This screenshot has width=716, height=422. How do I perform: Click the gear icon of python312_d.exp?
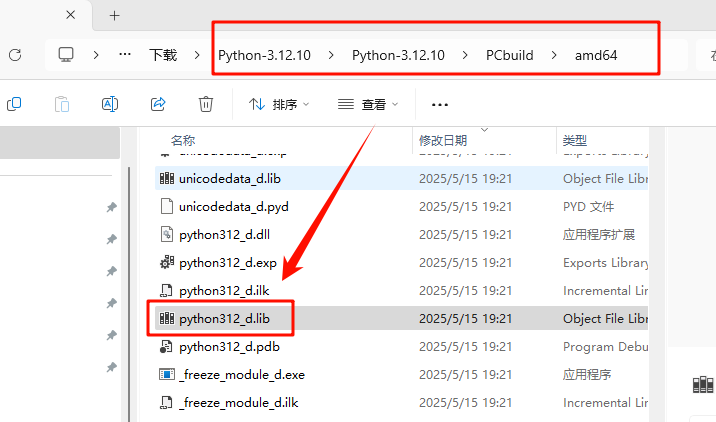pyautogui.click(x=167, y=262)
